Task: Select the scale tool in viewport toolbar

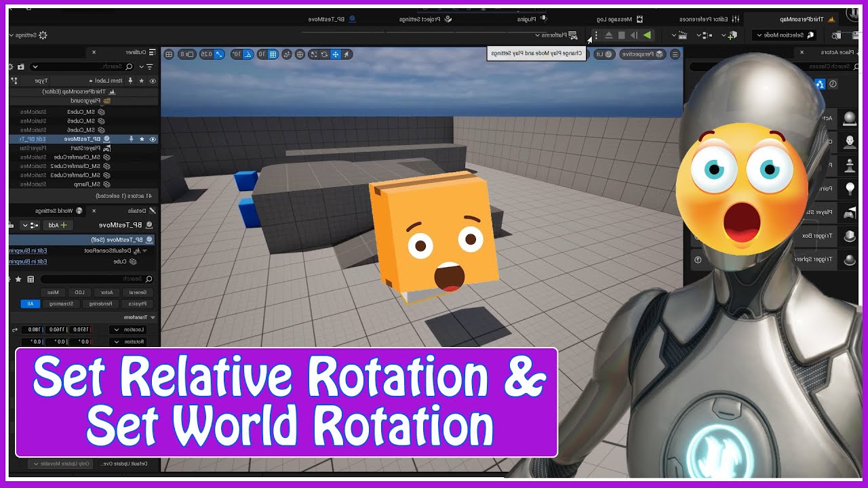Action: coord(313,54)
